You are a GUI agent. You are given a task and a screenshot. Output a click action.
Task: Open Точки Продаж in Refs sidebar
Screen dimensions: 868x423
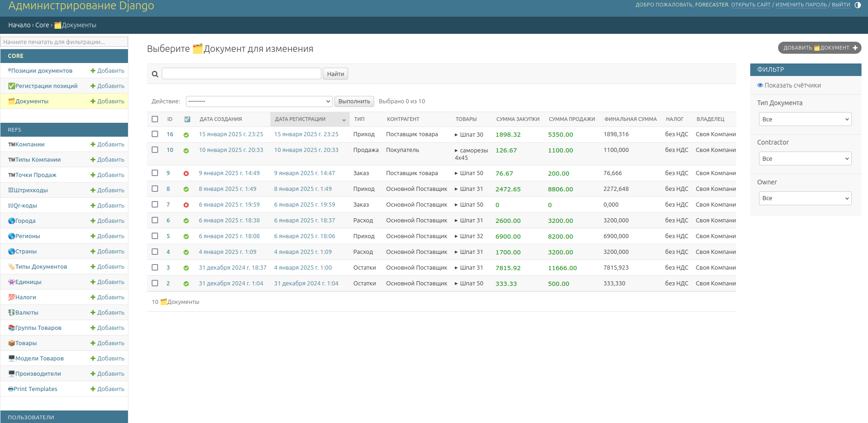32,175
